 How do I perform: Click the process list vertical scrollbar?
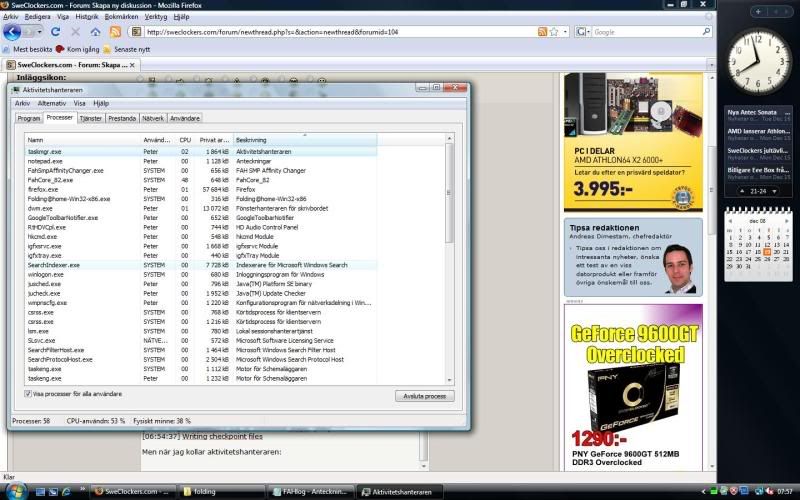point(449,260)
